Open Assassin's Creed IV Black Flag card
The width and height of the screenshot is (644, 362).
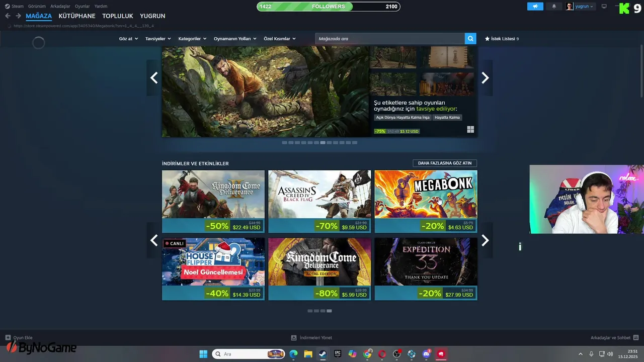pos(319,202)
